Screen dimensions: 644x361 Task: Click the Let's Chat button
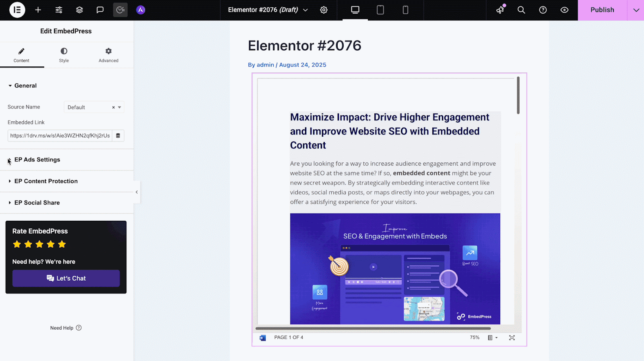click(66, 278)
